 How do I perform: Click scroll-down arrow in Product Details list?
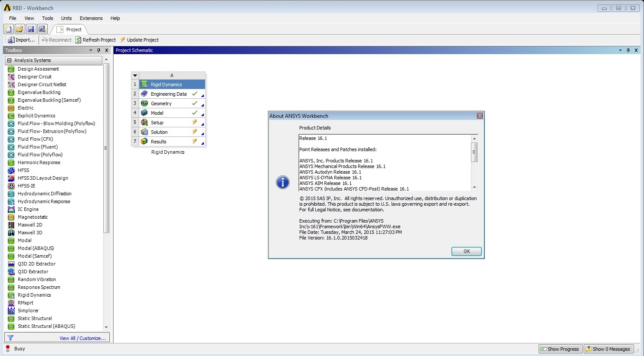(x=474, y=188)
